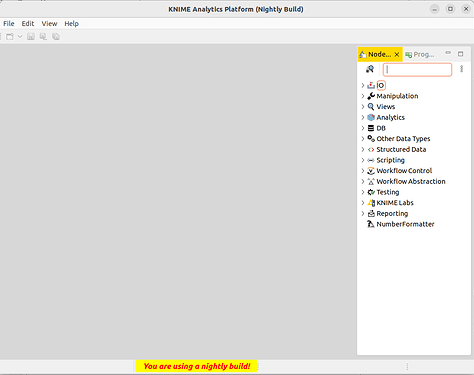
Task: Select the "Workflow Abstraction" label
Action: click(411, 181)
